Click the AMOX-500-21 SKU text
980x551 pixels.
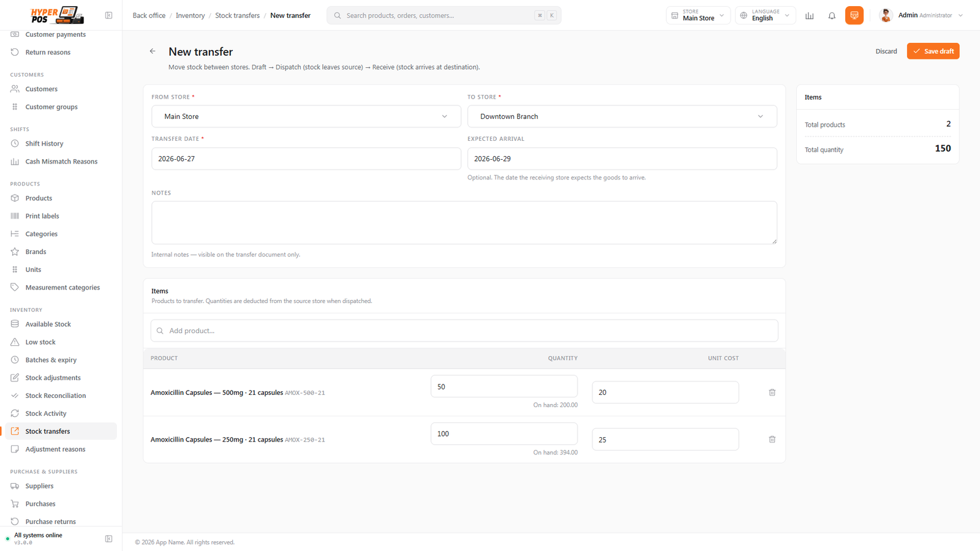305,393
